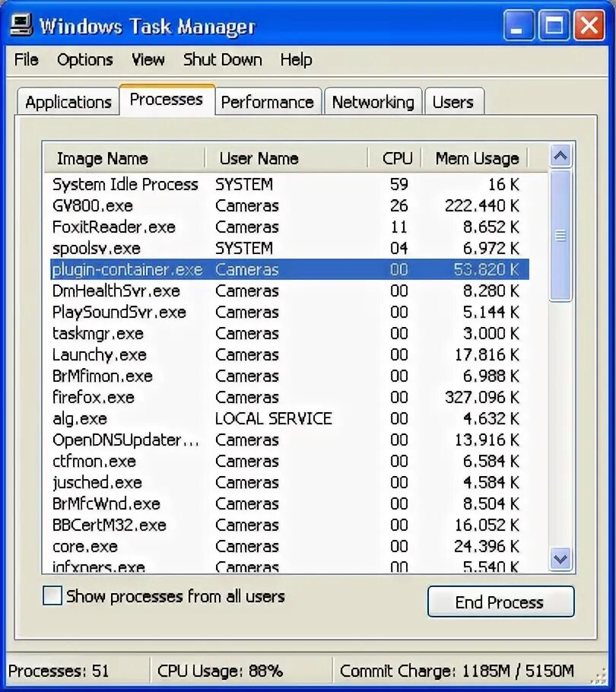
Task: Select the jusched.exe process
Action: 290,482
